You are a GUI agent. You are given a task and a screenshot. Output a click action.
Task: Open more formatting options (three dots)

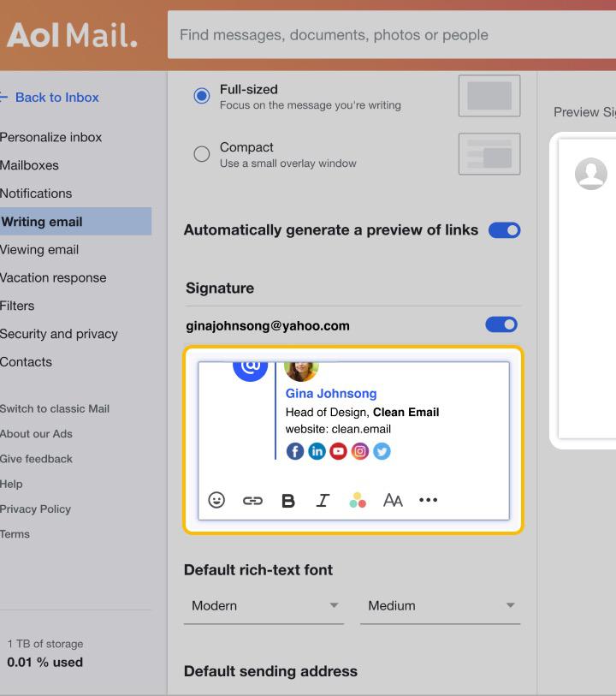click(x=428, y=500)
